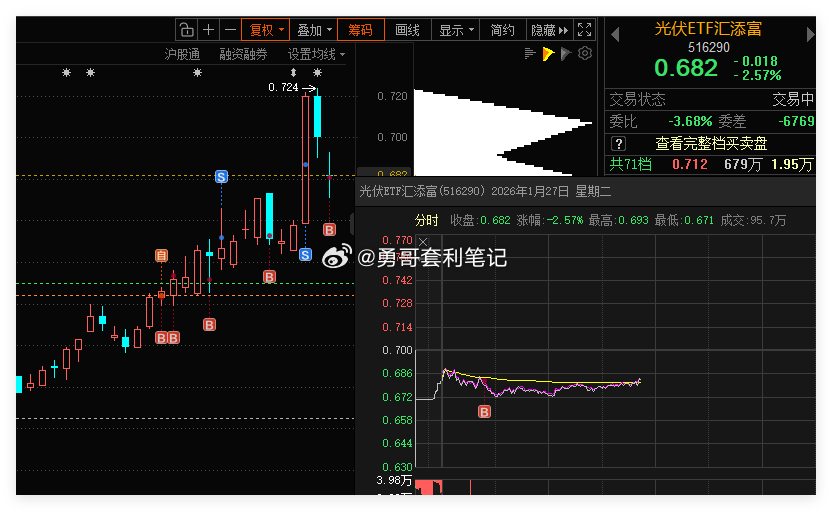Click the red B marker near 0.742 level
Screen dimensions: 832x511
(x=270, y=276)
